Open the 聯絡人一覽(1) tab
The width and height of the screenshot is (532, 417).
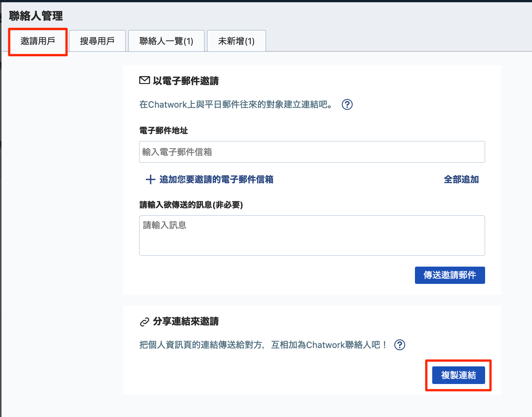tap(166, 41)
